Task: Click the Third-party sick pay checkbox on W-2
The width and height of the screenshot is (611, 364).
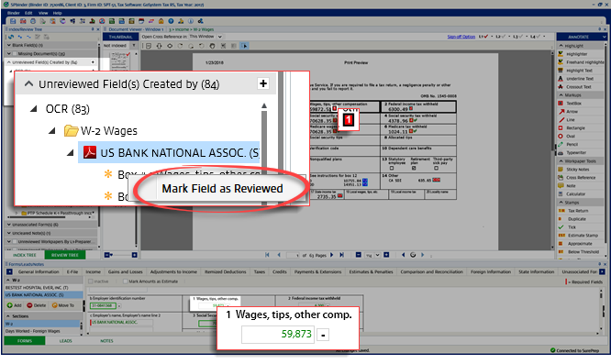Action: click(436, 168)
